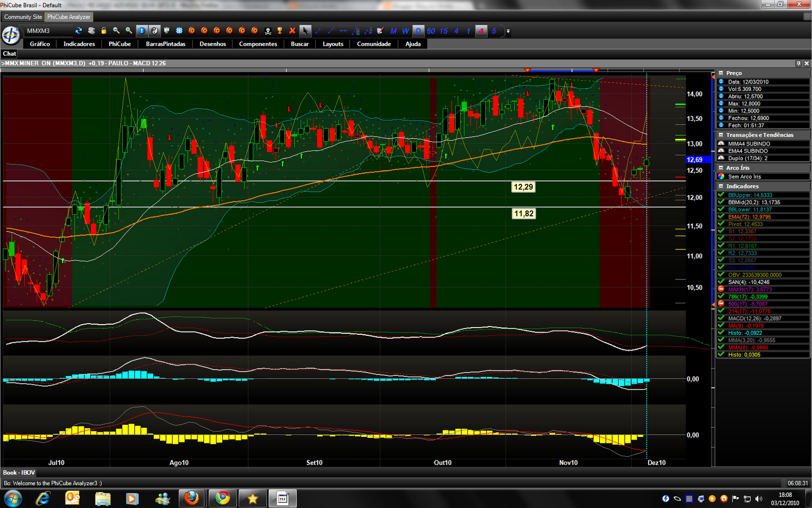
Task: Toggle the blue info exclamation icon
Action: 142,31
